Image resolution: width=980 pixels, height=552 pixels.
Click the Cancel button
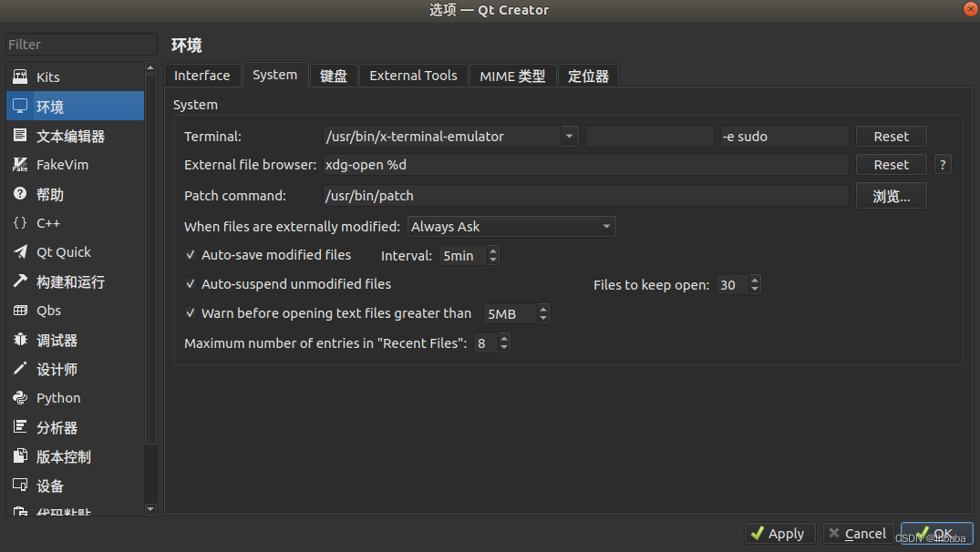tap(858, 534)
